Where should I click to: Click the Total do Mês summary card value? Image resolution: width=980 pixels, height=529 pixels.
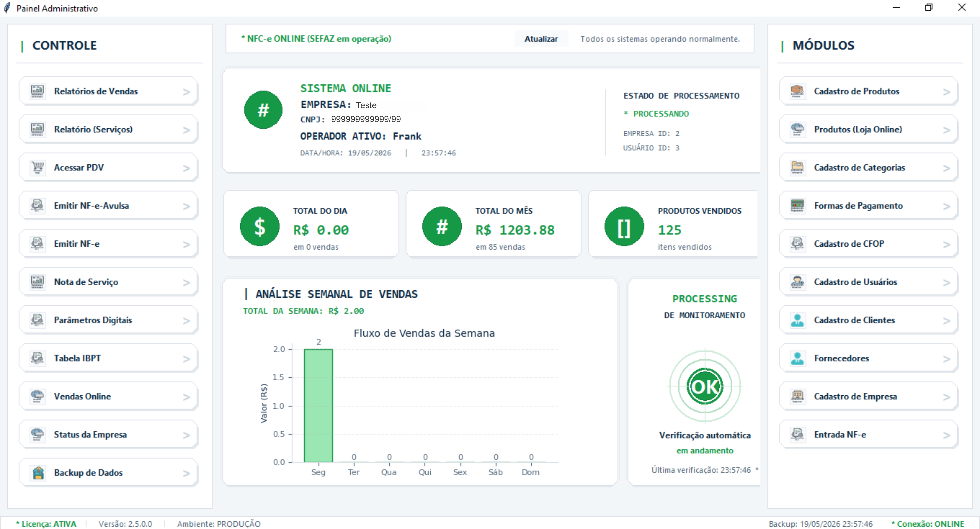[x=515, y=230]
